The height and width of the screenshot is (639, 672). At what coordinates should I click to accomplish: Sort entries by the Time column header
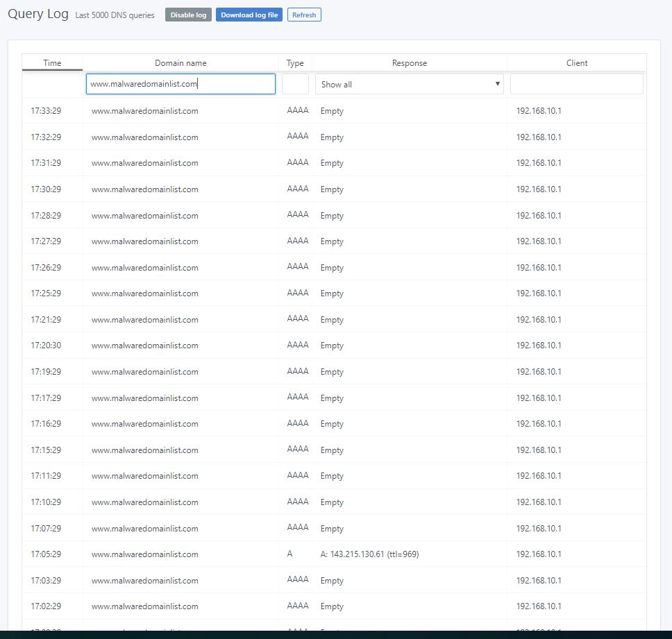click(x=52, y=62)
